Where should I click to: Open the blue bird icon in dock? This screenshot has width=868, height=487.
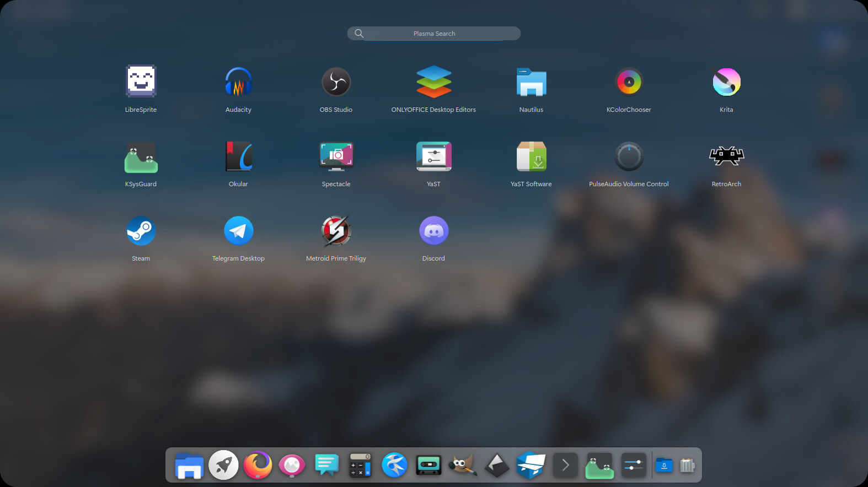(394, 465)
